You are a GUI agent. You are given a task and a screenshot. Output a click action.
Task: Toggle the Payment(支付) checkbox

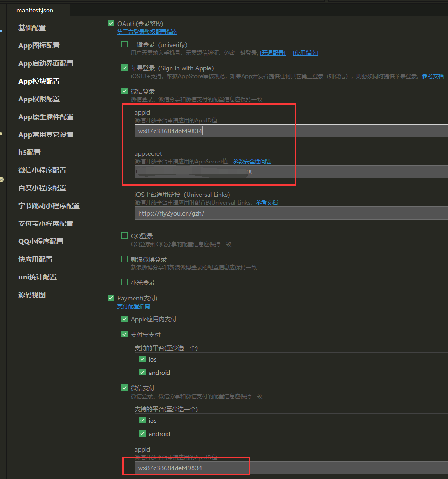tap(111, 298)
